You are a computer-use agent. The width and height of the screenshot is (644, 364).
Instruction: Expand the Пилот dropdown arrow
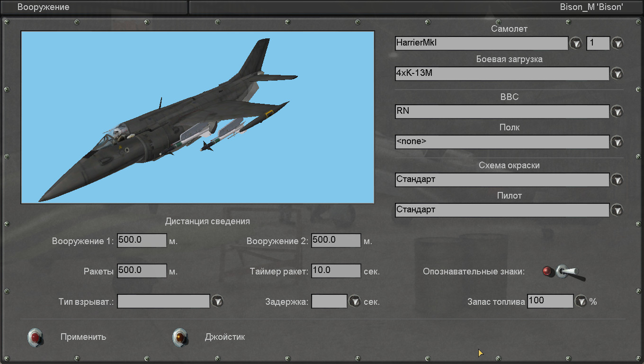click(617, 210)
